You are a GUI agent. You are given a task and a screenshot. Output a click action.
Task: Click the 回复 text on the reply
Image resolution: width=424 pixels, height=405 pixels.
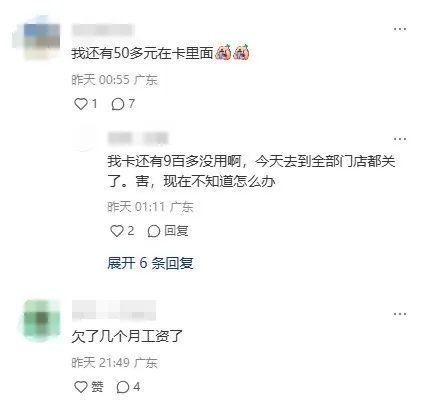[x=176, y=231]
